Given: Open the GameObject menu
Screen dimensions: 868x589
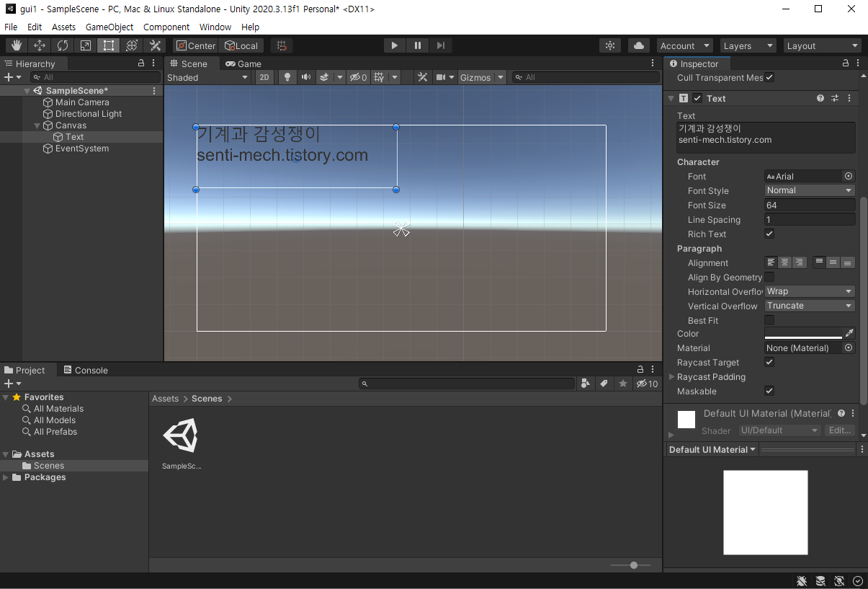Looking at the screenshot, I should coord(109,27).
